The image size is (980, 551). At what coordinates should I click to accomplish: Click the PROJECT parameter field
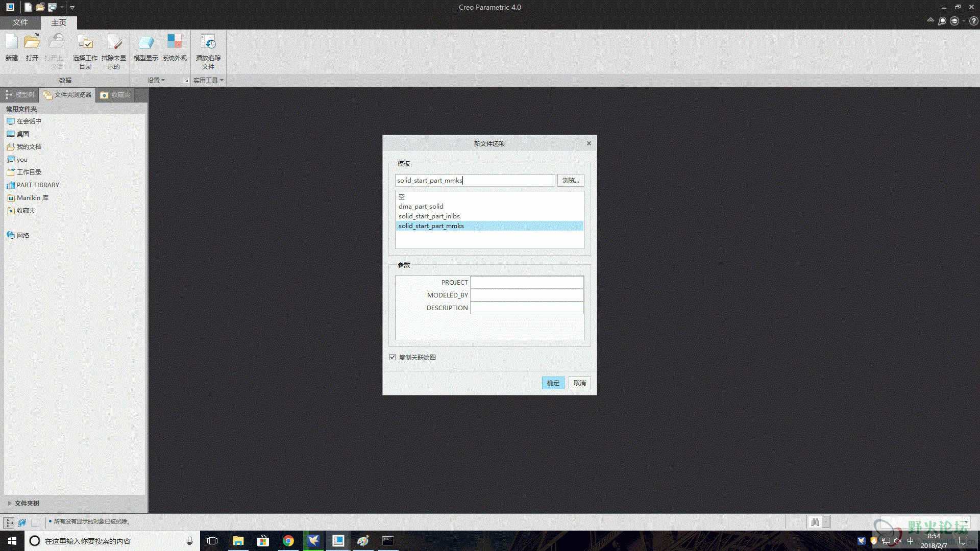[x=527, y=283]
